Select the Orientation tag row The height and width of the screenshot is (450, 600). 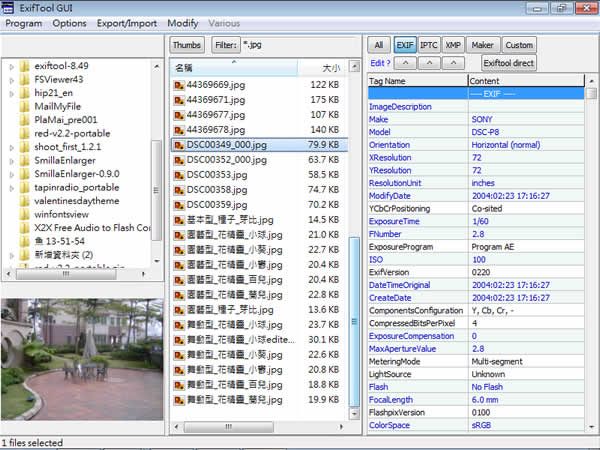[x=476, y=145]
